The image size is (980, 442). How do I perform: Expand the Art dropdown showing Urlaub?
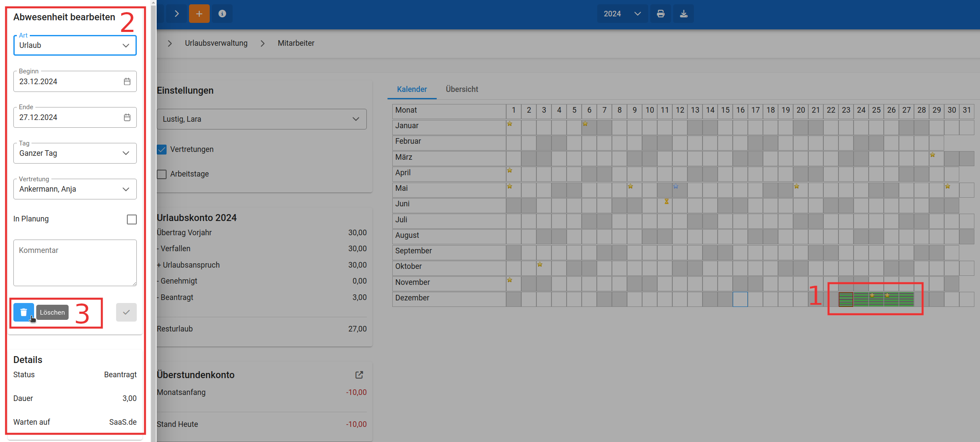click(x=75, y=45)
